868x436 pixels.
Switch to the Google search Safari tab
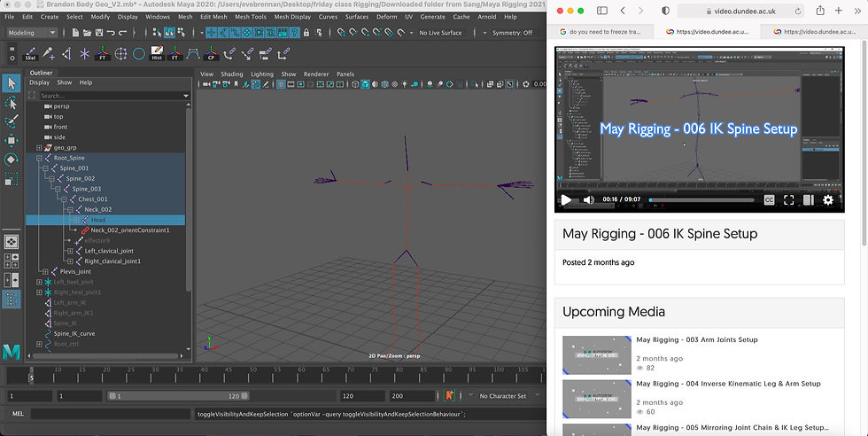click(600, 32)
